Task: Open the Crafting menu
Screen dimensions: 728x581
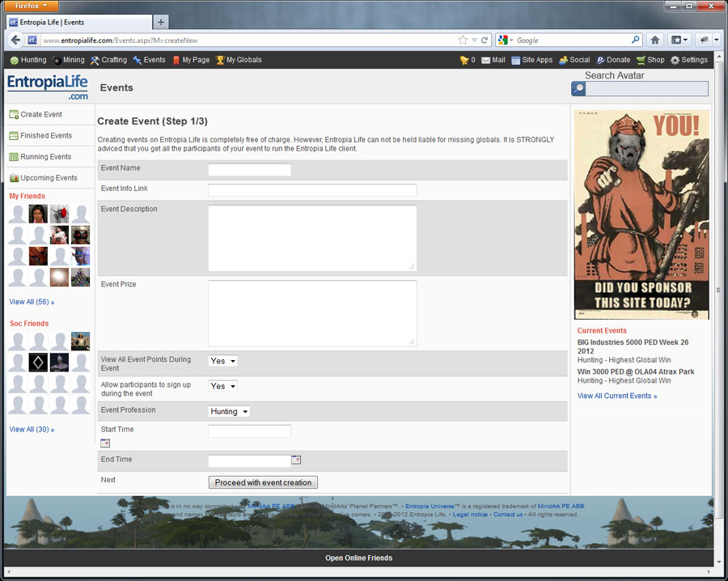Action: coord(108,60)
